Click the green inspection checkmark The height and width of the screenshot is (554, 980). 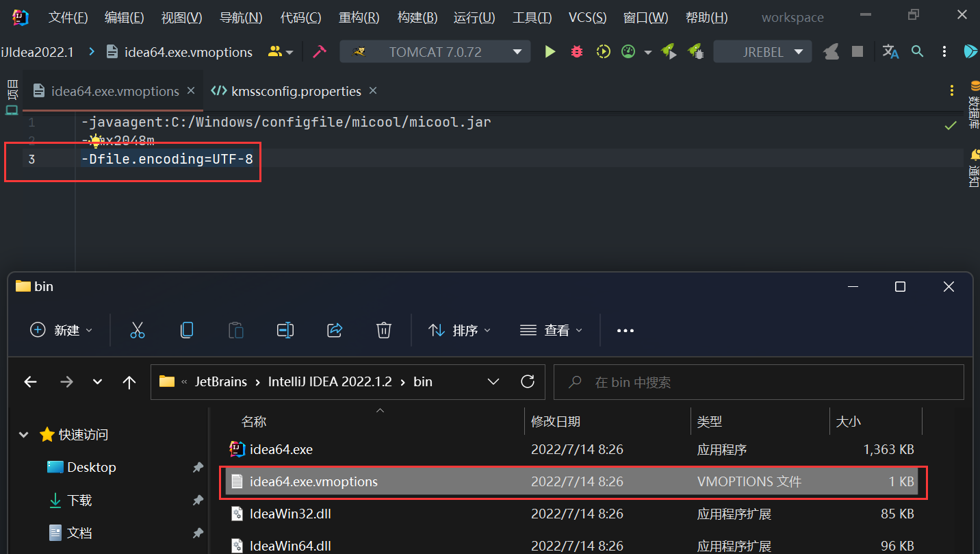[x=951, y=125]
